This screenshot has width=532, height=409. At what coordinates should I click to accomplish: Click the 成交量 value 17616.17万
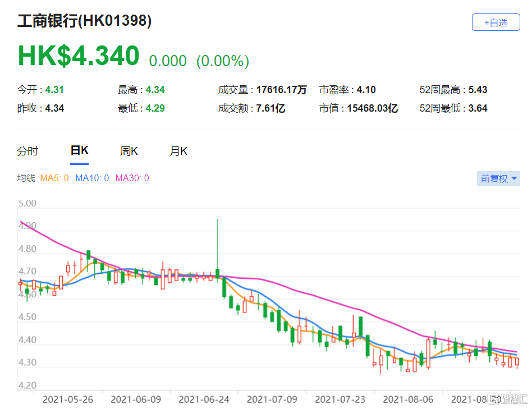[282, 90]
